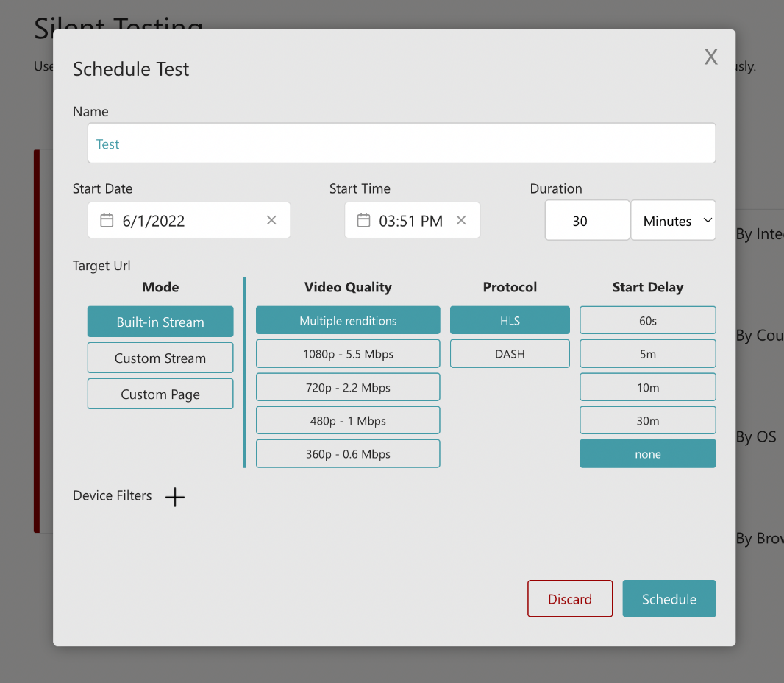Dismiss the Schedule Test dialog
The image size is (784, 683).
pos(710,57)
